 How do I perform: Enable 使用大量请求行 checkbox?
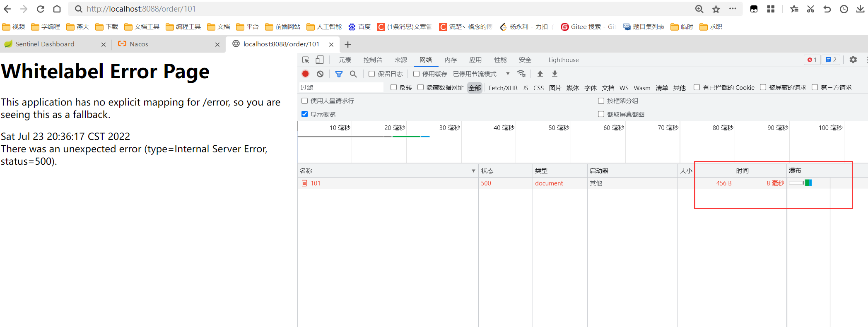(x=304, y=101)
